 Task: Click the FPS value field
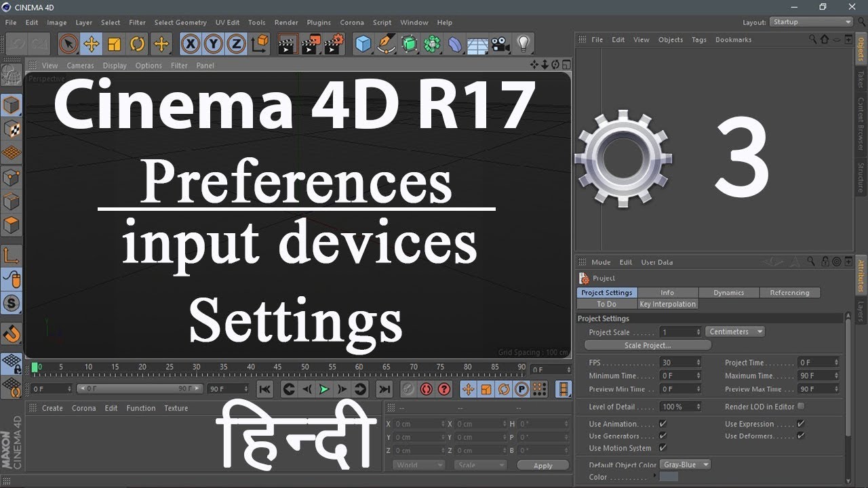(x=682, y=363)
